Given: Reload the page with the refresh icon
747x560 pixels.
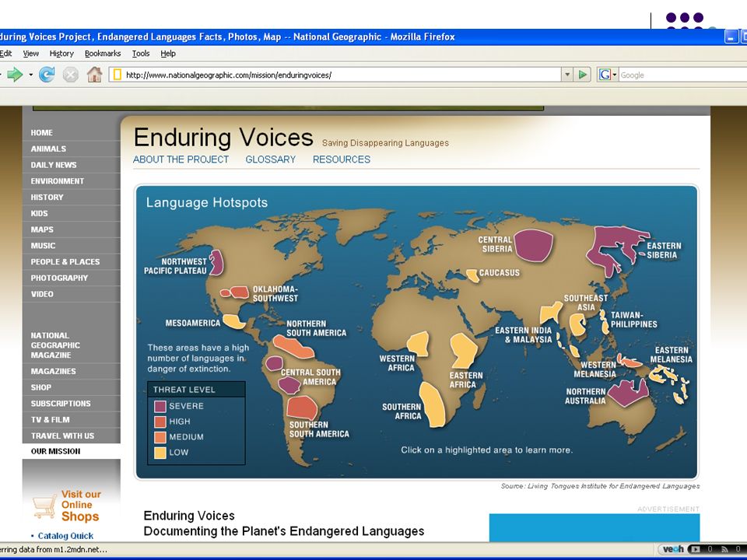Looking at the screenshot, I should click(46, 75).
